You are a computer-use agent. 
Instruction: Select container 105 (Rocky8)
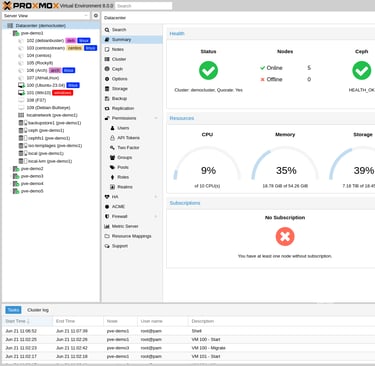coord(40,63)
